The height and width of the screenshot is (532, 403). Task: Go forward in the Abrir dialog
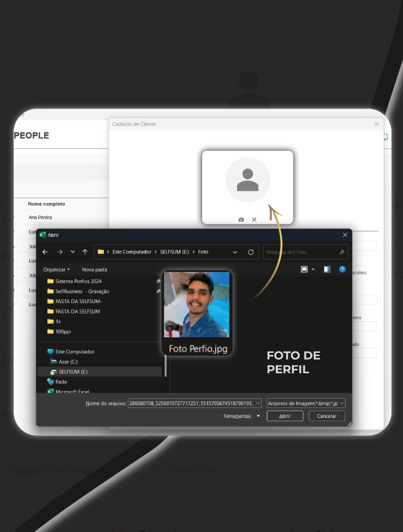60,252
